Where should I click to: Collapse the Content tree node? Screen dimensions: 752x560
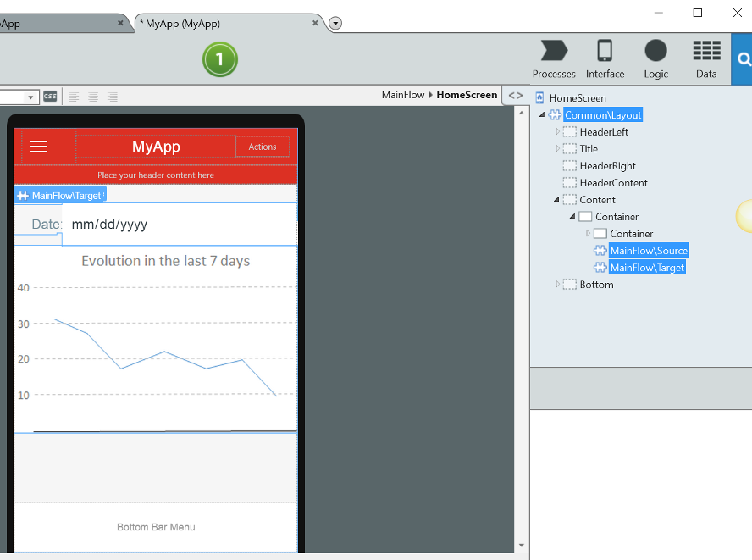coord(554,199)
